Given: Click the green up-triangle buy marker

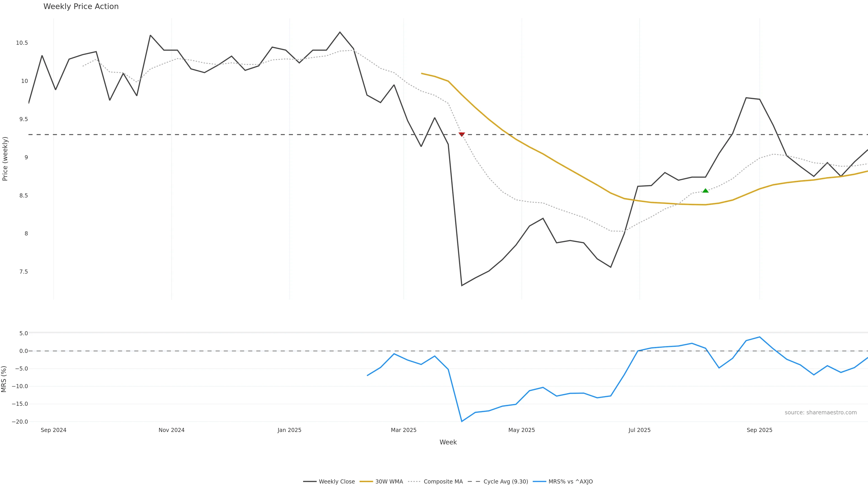Looking at the screenshot, I should (x=705, y=191).
